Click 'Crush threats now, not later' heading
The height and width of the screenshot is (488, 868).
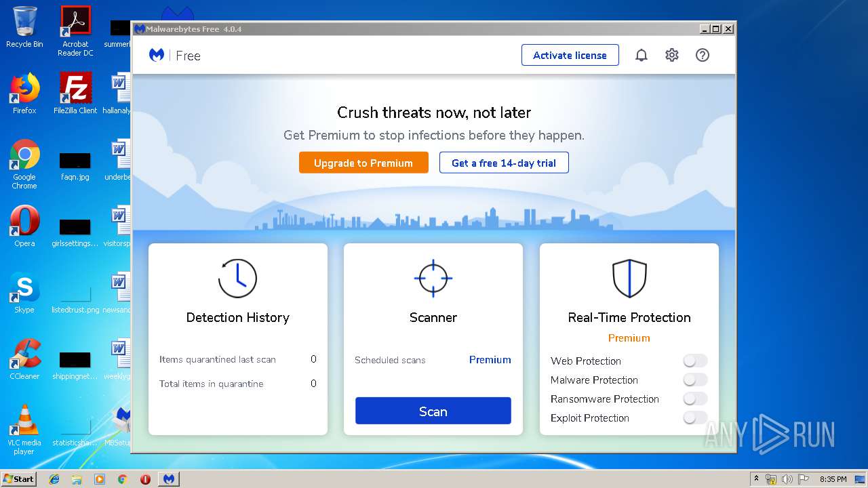coord(434,113)
